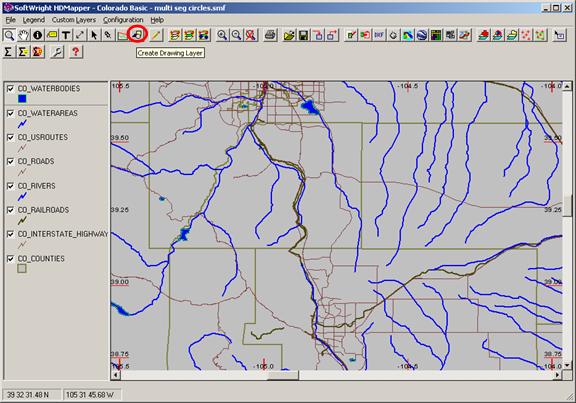Toggle the CO_USROUTES layer checkbox
Viewport: 576px width, 403px height.
(x=10, y=137)
